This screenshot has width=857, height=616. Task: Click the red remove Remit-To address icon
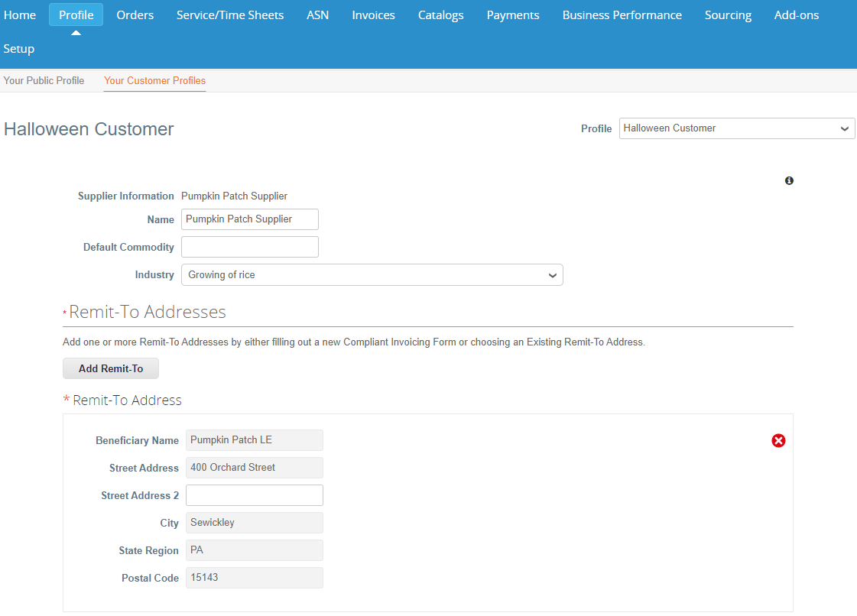tap(778, 440)
